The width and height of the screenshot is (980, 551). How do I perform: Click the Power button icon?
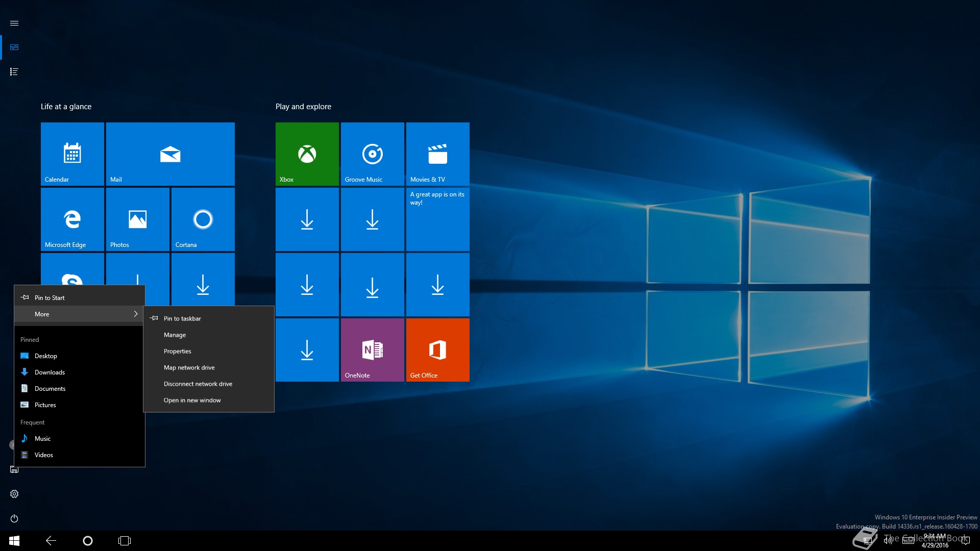click(14, 518)
